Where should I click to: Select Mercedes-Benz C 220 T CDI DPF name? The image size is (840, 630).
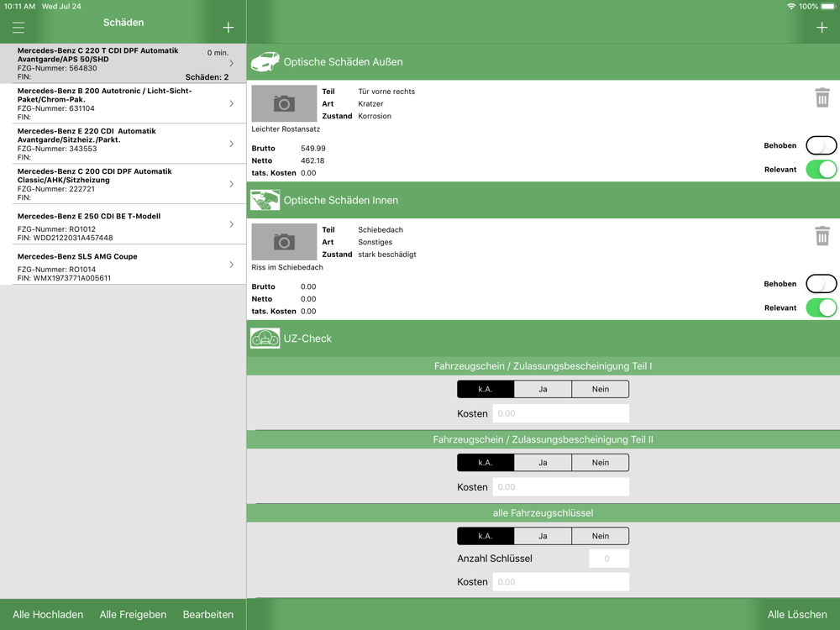coord(98,55)
